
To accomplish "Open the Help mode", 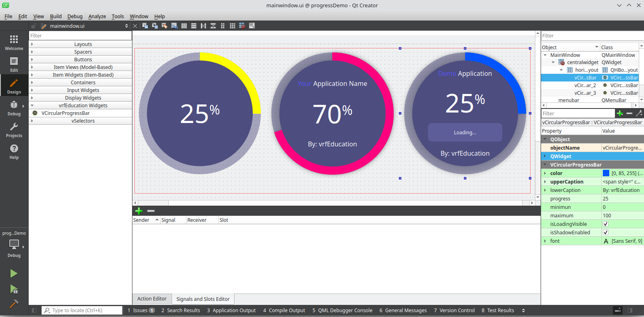I will [14, 151].
